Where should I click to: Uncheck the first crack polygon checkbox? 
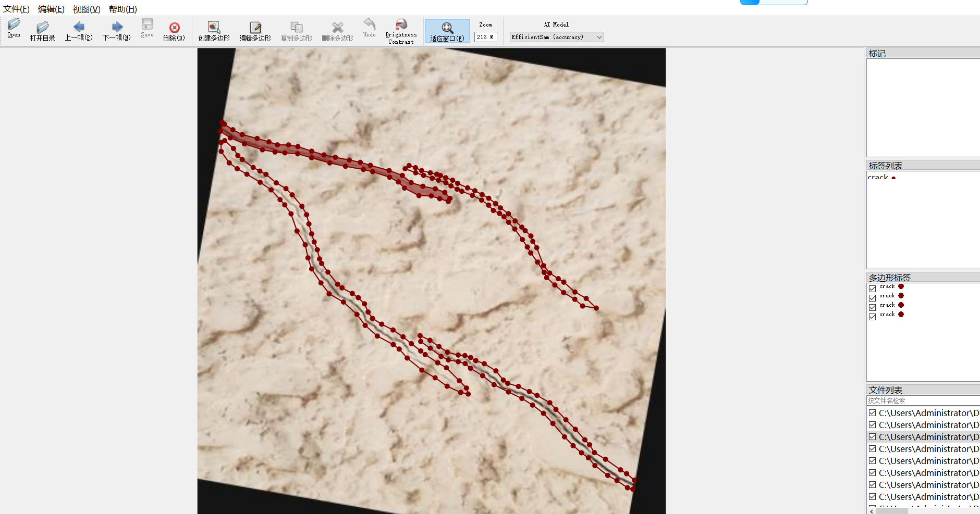coord(872,289)
